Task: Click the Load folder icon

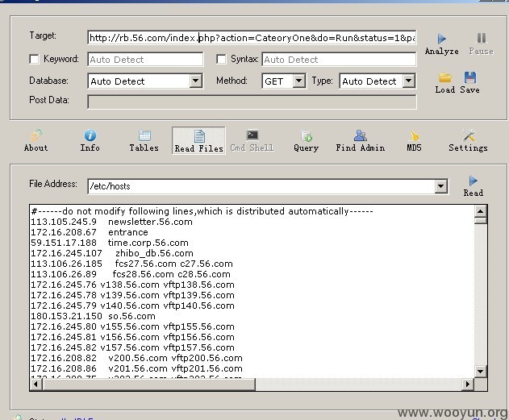Action: tap(445, 77)
